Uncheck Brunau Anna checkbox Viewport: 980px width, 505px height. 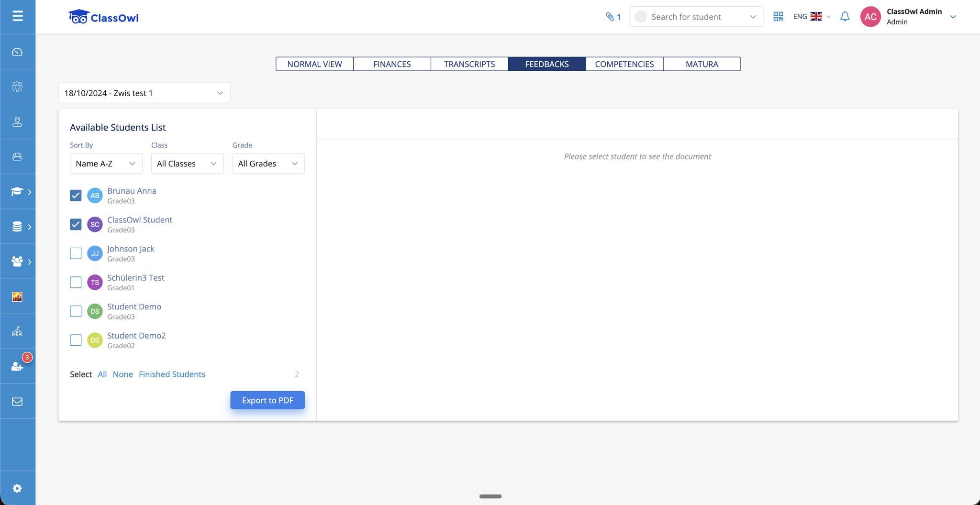[x=76, y=196]
